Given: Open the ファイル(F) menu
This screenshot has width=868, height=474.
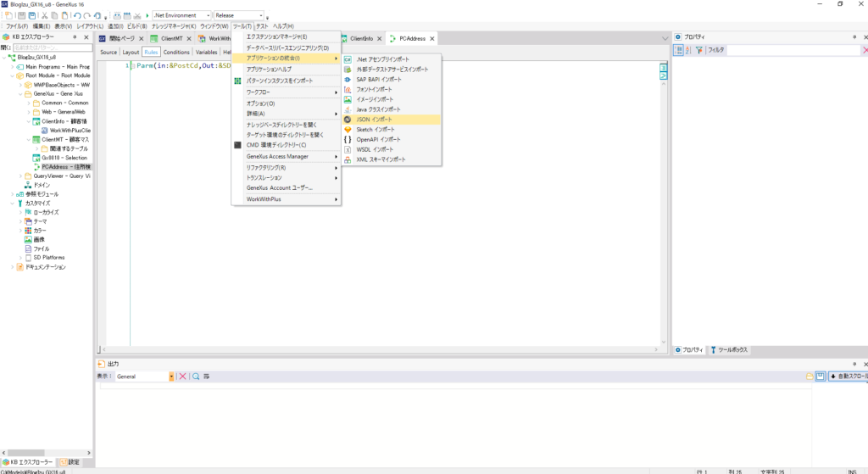Looking at the screenshot, I should click(x=17, y=26).
